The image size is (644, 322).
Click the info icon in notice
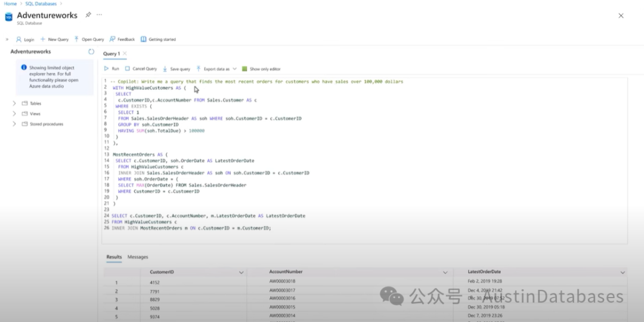tap(24, 67)
